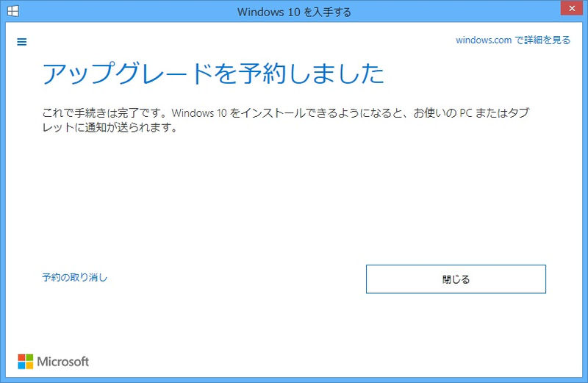Click the 予約の取り消し link
Image resolution: width=588 pixels, height=383 pixels.
[75, 277]
